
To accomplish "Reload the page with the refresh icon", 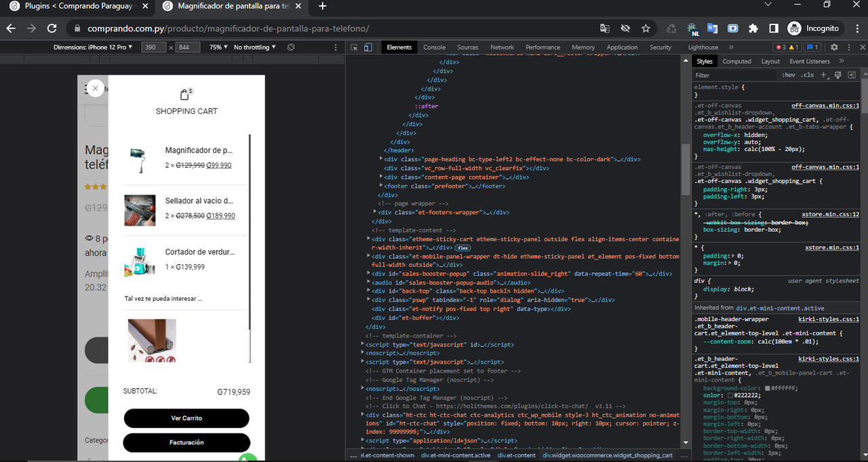I will pos(52,28).
